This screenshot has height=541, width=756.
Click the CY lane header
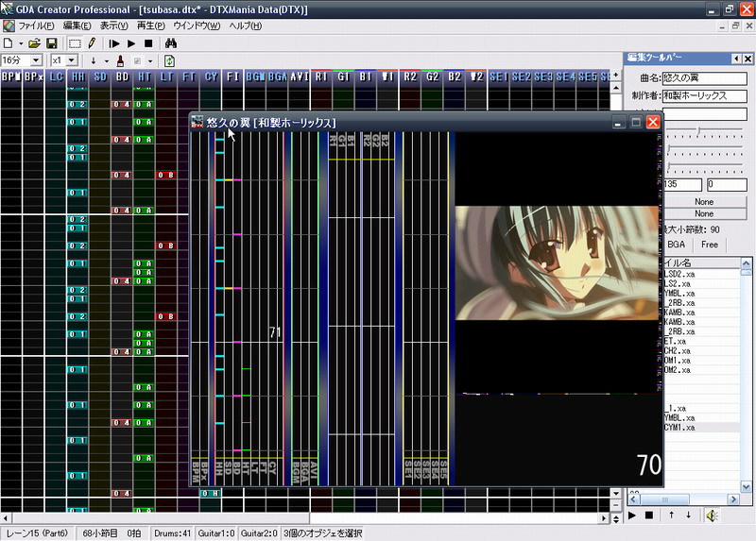click(211, 77)
